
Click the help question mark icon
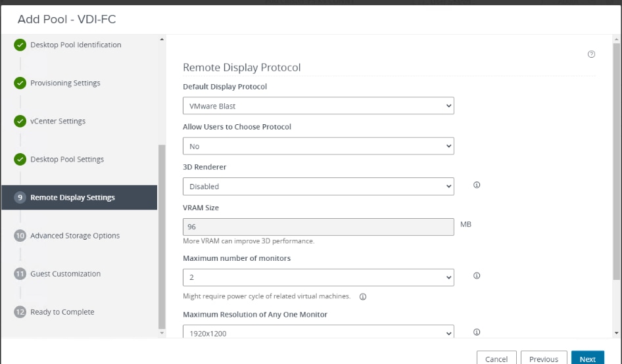pyautogui.click(x=591, y=55)
